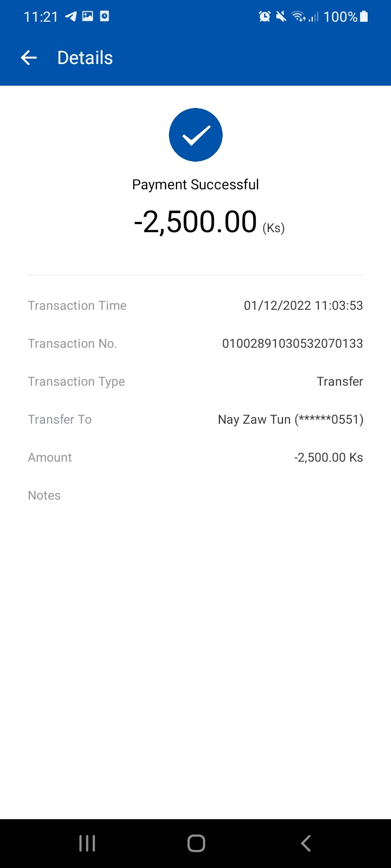Viewport: 391px width, 868px height.
Task: Tap the back arrow in the header
Action: [29, 58]
